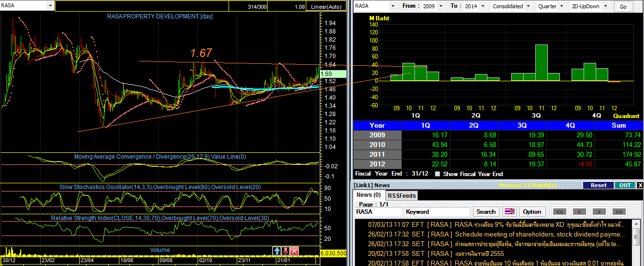Click the Slow Stochastics Oscillator indicator title
Image resolution: width=644 pixels, height=266 pixels.
click(x=160, y=187)
